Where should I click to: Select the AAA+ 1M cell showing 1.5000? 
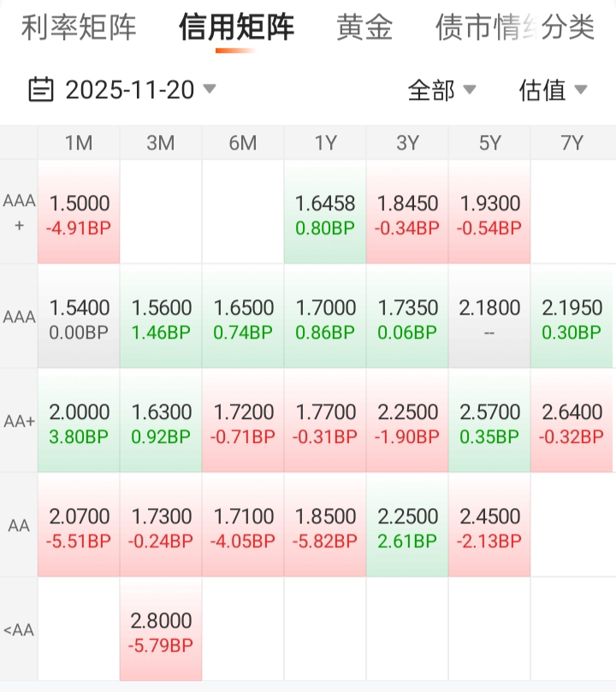(79, 214)
